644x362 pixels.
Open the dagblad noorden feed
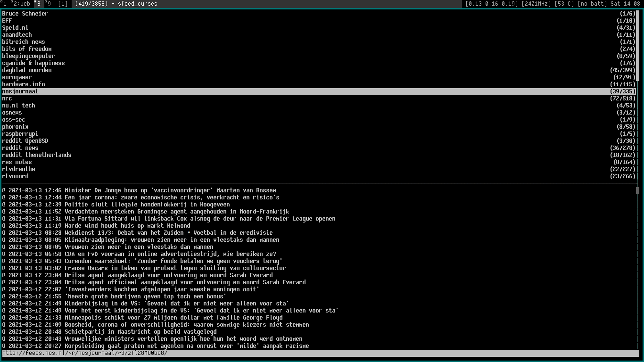coord(27,70)
